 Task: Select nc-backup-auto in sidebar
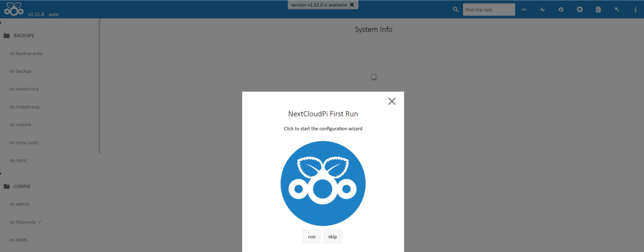point(26,53)
